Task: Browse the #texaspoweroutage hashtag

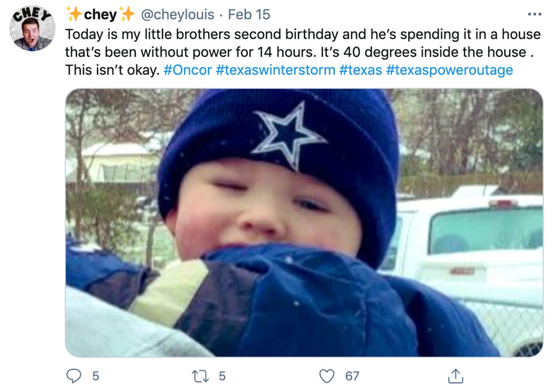Action: (x=449, y=70)
